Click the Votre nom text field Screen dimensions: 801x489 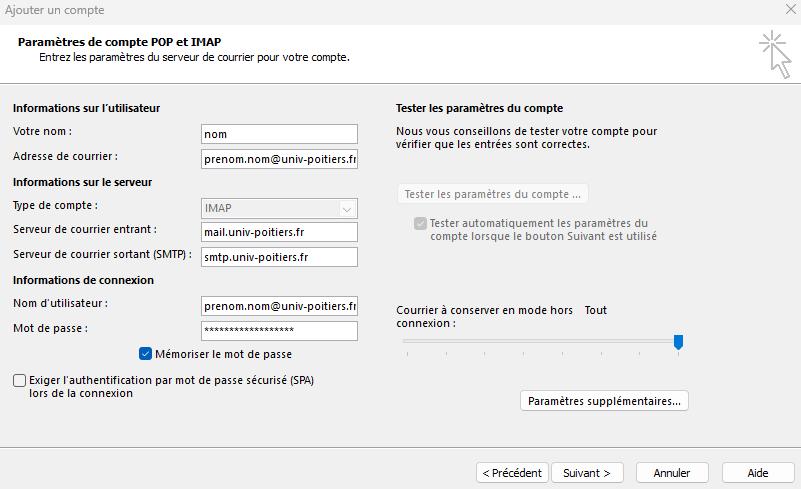279,134
